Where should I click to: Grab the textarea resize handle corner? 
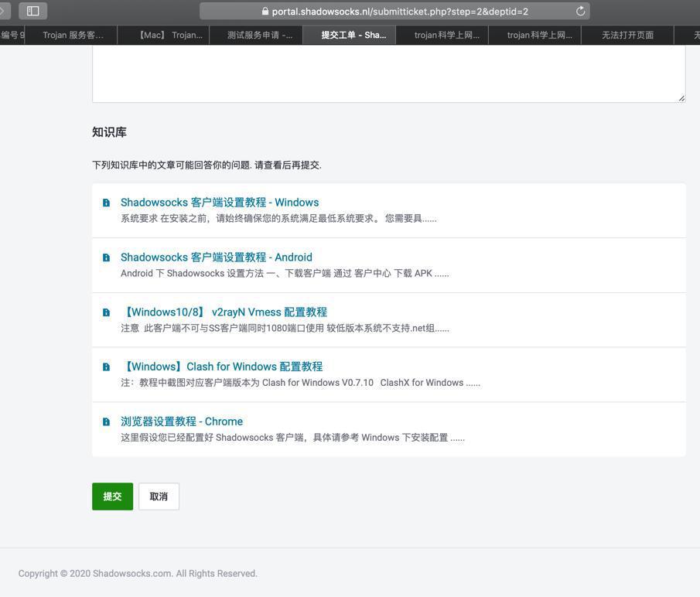(681, 98)
